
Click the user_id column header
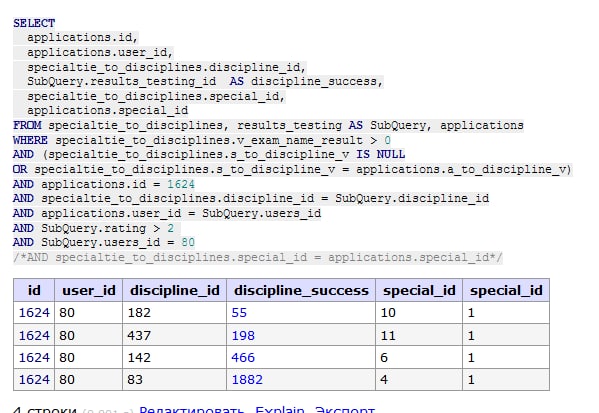(89, 290)
